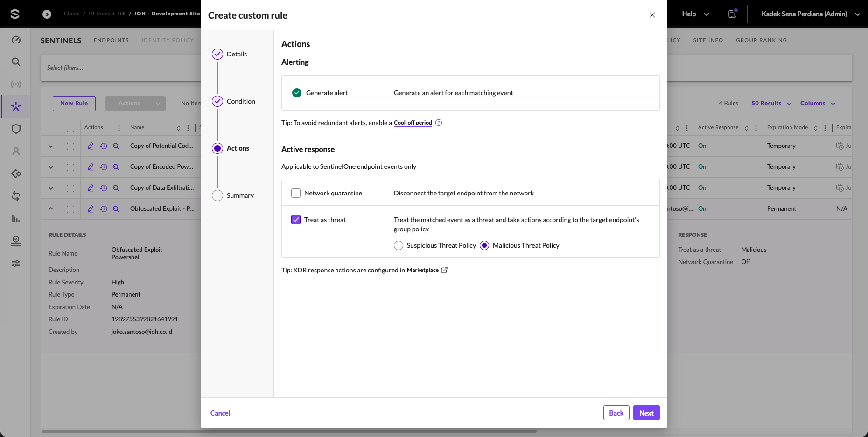The width and height of the screenshot is (868, 437).
Task: Click the Next button
Action: [x=646, y=413]
